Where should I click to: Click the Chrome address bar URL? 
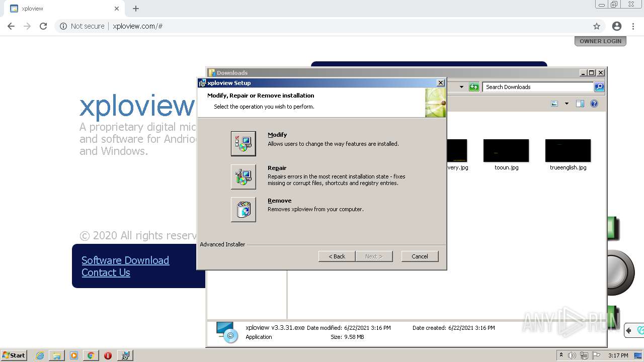tap(137, 26)
